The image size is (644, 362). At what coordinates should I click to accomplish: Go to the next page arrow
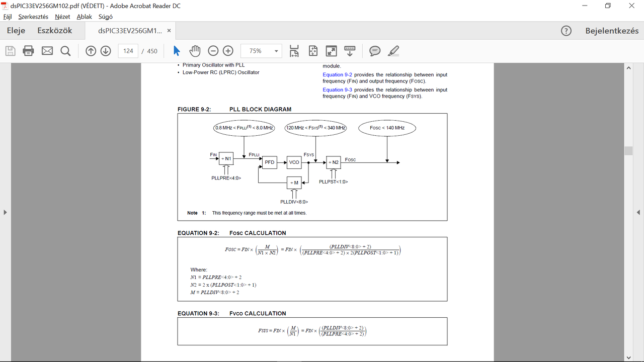tap(106, 51)
